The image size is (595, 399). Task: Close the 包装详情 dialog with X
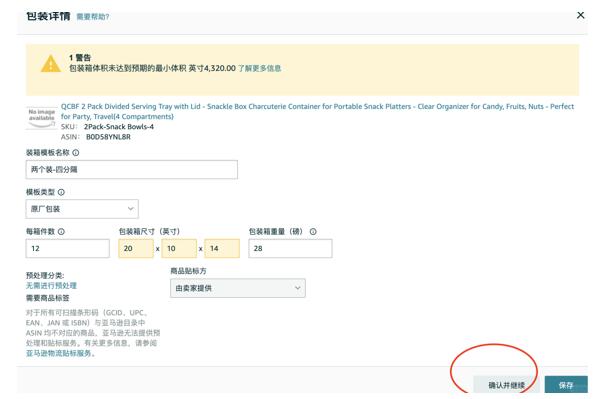[x=580, y=15]
